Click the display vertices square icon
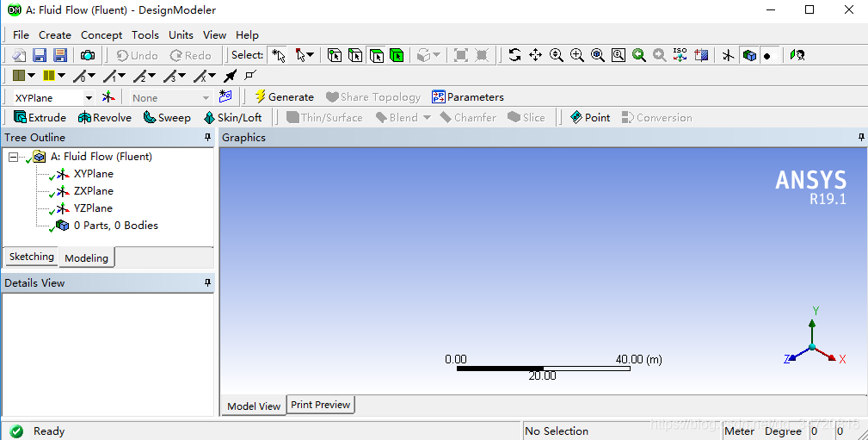Viewport: 868px width, 440px height. click(x=251, y=75)
